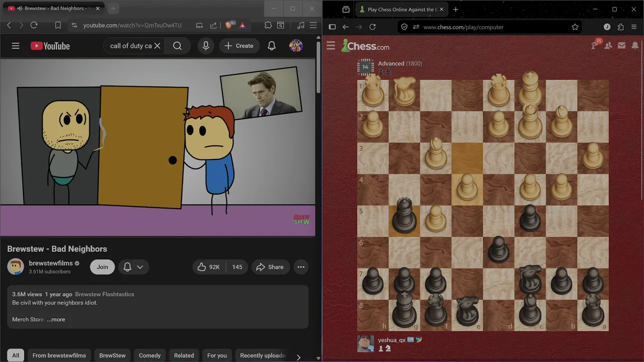Go to the YouTube home logo
The height and width of the screenshot is (362, 644).
[50, 46]
